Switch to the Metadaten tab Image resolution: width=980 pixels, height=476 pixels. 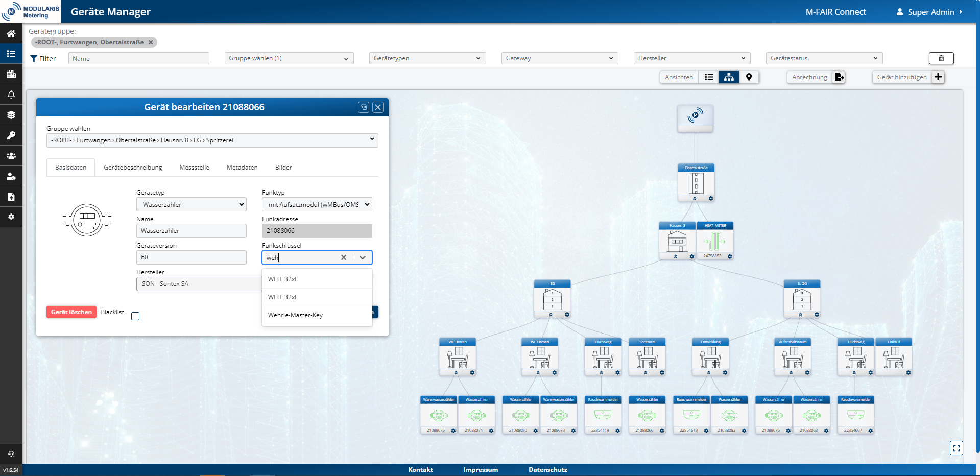[242, 168]
